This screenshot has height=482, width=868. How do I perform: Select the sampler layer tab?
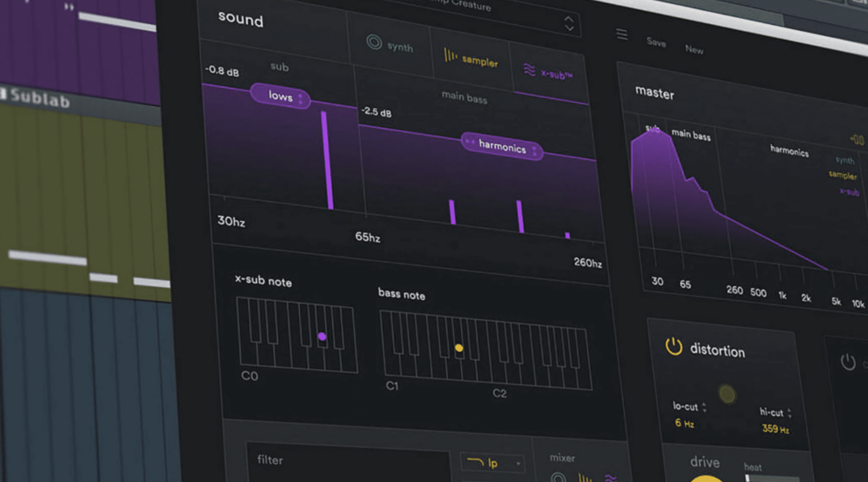pos(471,58)
